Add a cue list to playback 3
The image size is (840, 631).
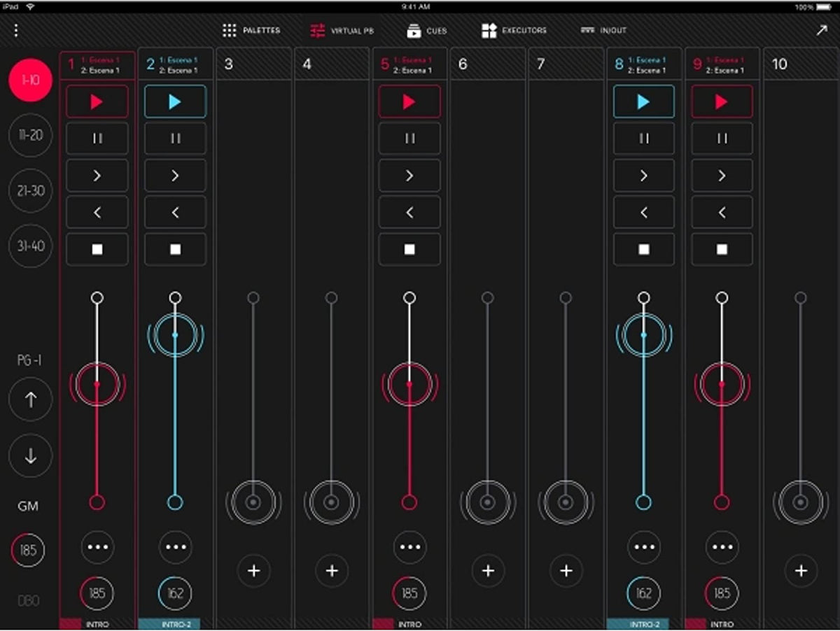point(253,571)
